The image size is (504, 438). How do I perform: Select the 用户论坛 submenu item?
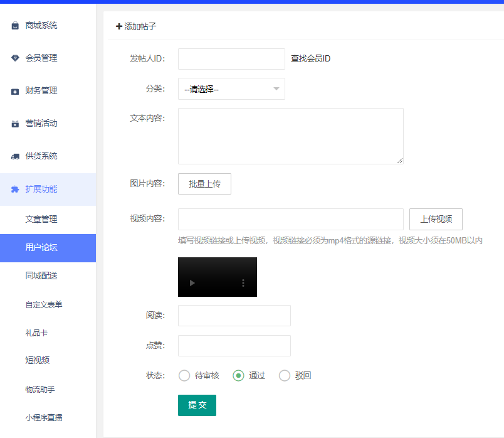click(48, 248)
